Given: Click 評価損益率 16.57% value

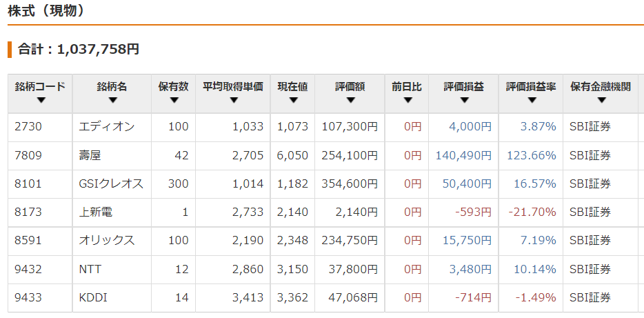Looking at the screenshot, I should click(535, 183).
